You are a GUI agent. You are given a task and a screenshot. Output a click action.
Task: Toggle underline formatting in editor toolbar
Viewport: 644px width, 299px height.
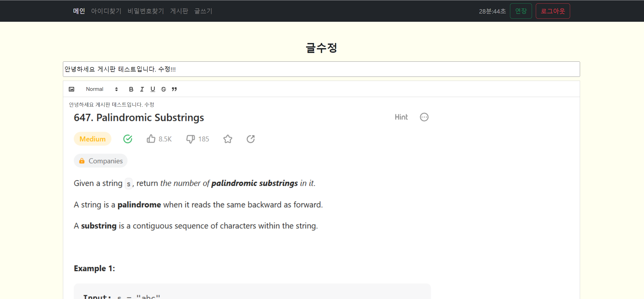(x=153, y=89)
